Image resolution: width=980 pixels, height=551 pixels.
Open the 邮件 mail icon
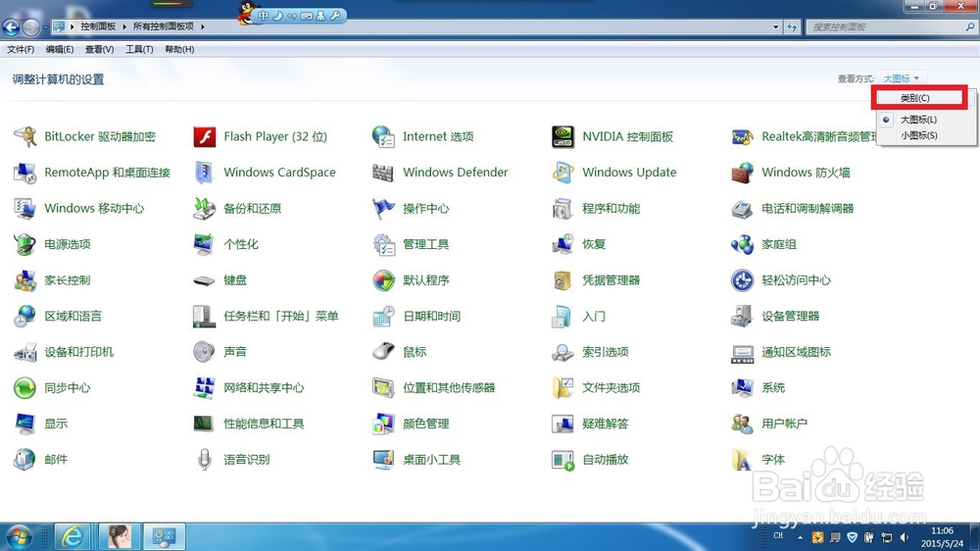(25, 459)
